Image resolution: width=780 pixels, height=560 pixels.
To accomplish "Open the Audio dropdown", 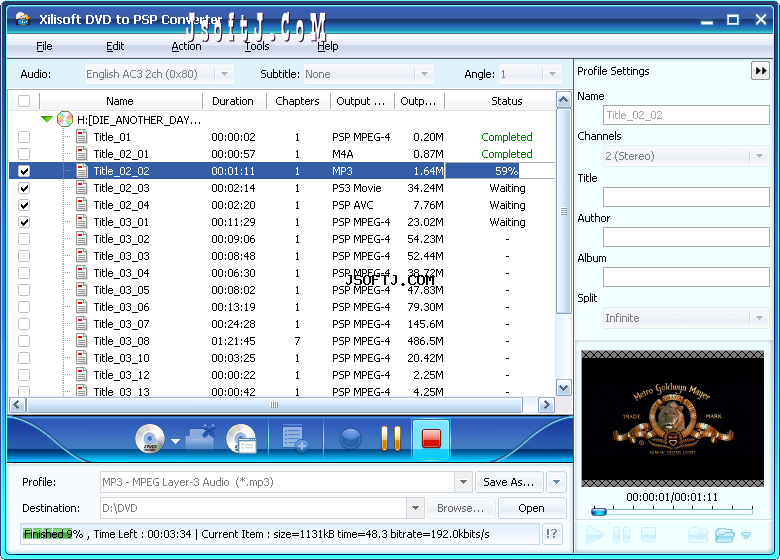I will pyautogui.click(x=224, y=74).
